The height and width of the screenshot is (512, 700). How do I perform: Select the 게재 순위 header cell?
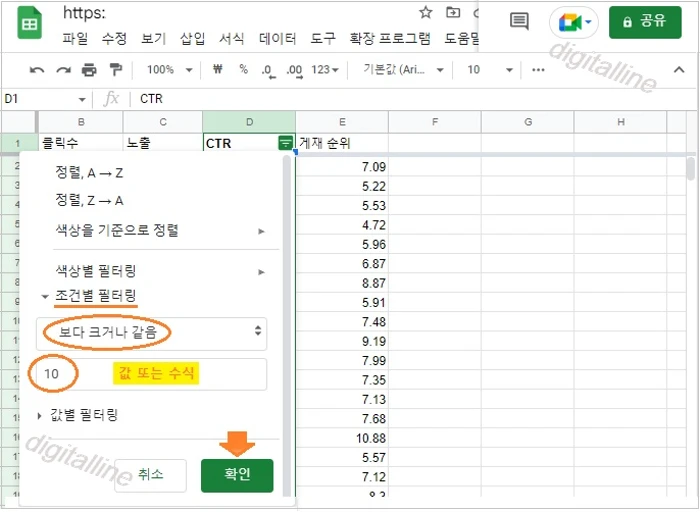[x=342, y=143]
